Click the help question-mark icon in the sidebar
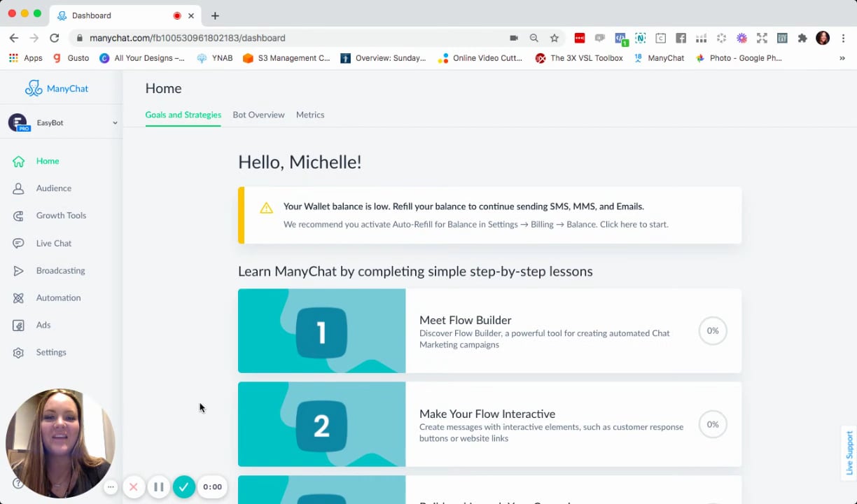Screen dimensions: 857x504 click(18, 482)
